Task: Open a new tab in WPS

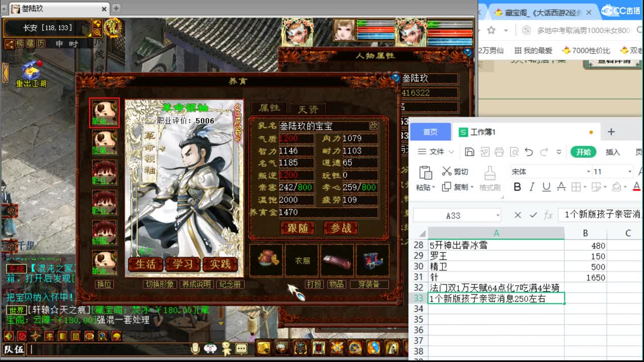Action: pos(611,132)
